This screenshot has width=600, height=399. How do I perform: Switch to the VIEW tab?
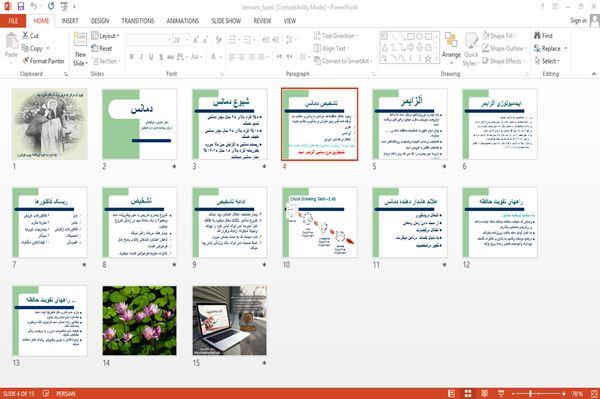coord(290,21)
